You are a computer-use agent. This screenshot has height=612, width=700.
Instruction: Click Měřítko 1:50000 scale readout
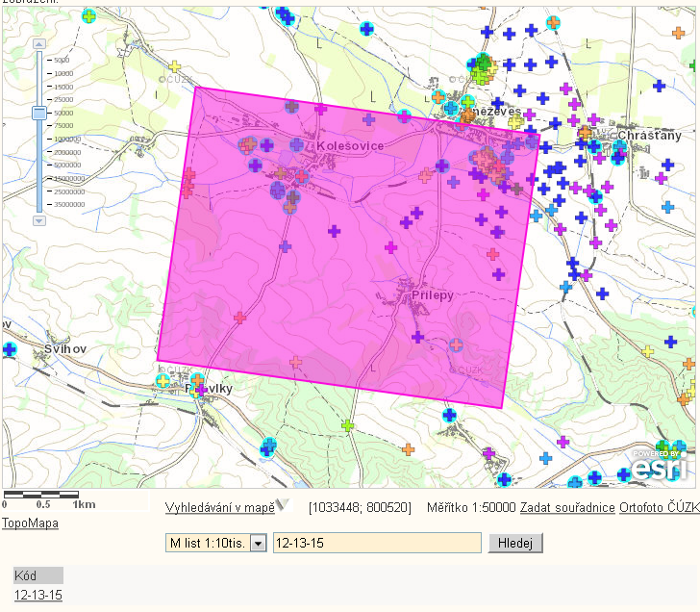pos(471,508)
